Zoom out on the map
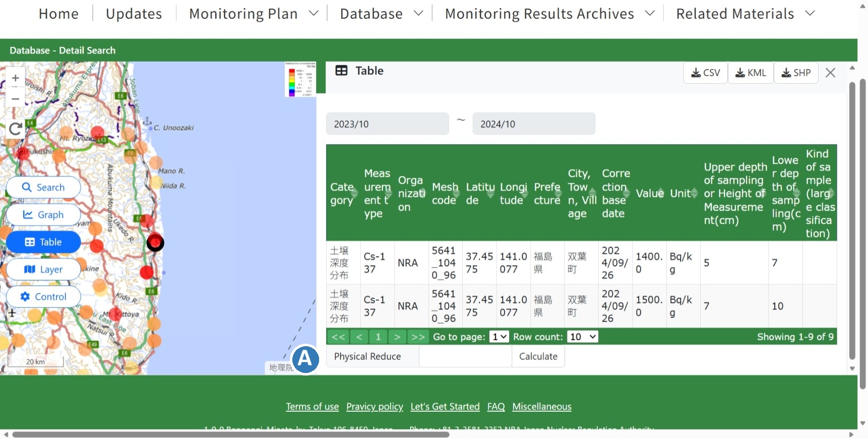 [15, 98]
